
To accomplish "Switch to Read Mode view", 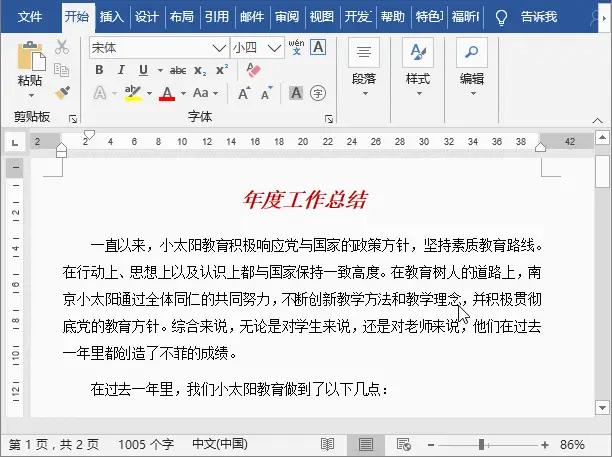I will 327,444.
